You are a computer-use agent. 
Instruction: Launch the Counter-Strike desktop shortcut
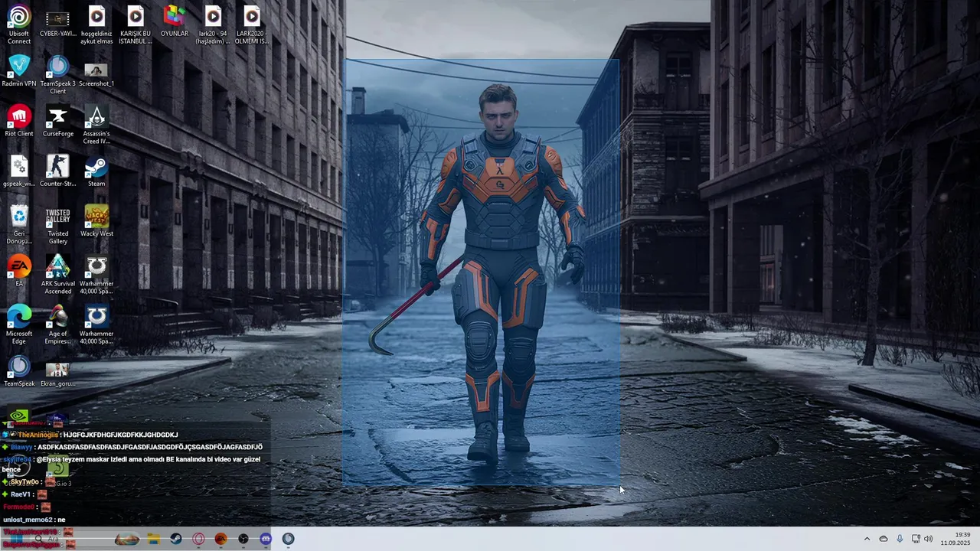57,171
